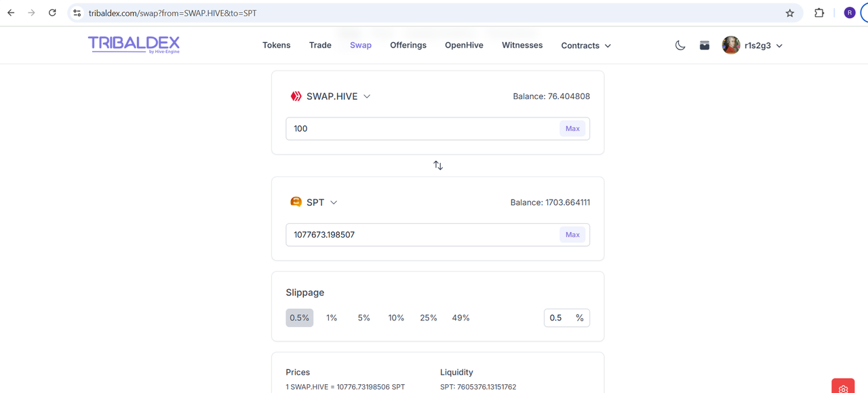This screenshot has height=393, width=868.
Task: Click the custom slippage percent field
Action: coord(567,318)
